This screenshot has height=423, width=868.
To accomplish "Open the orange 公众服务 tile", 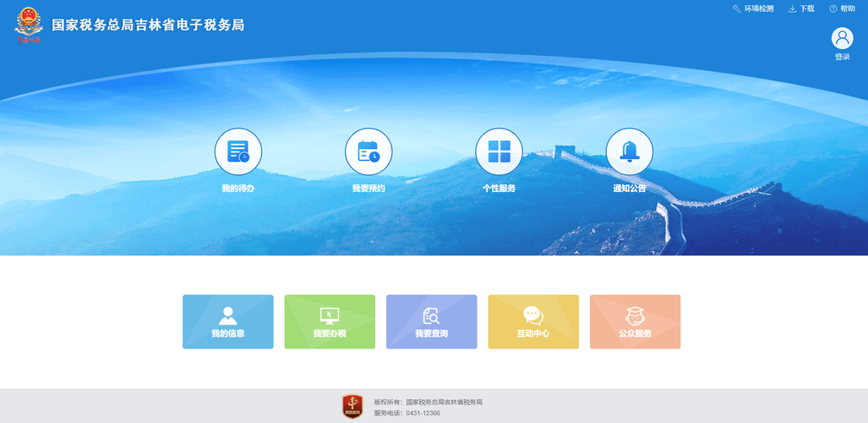I will (635, 321).
